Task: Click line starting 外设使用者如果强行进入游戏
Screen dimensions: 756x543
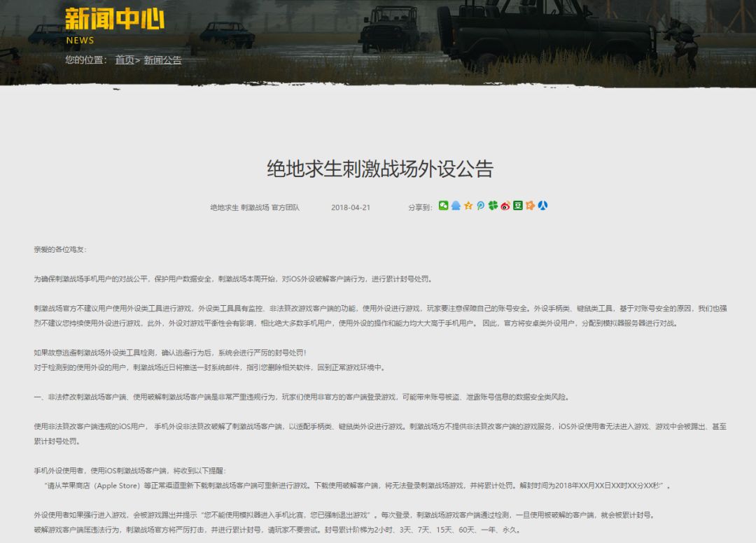Action: pos(344,515)
